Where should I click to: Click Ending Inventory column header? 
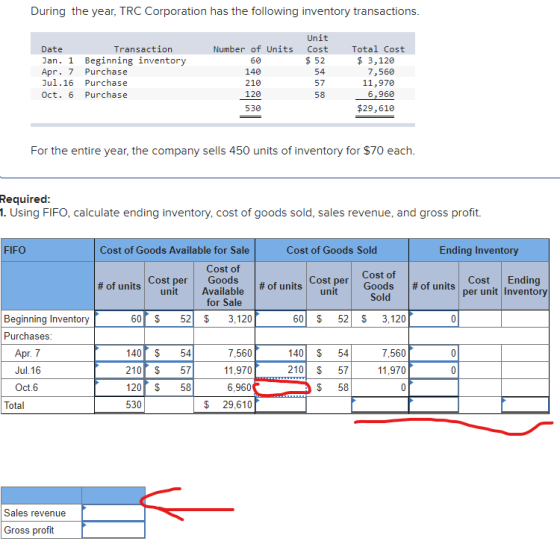[x=479, y=250]
